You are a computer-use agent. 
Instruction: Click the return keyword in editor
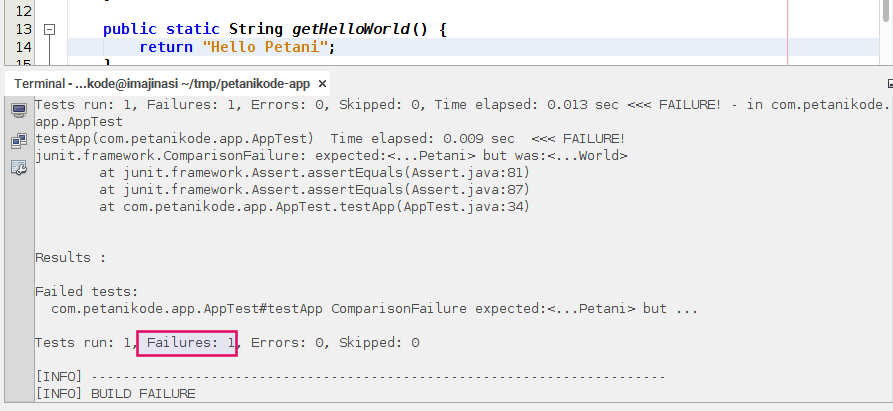click(x=167, y=47)
